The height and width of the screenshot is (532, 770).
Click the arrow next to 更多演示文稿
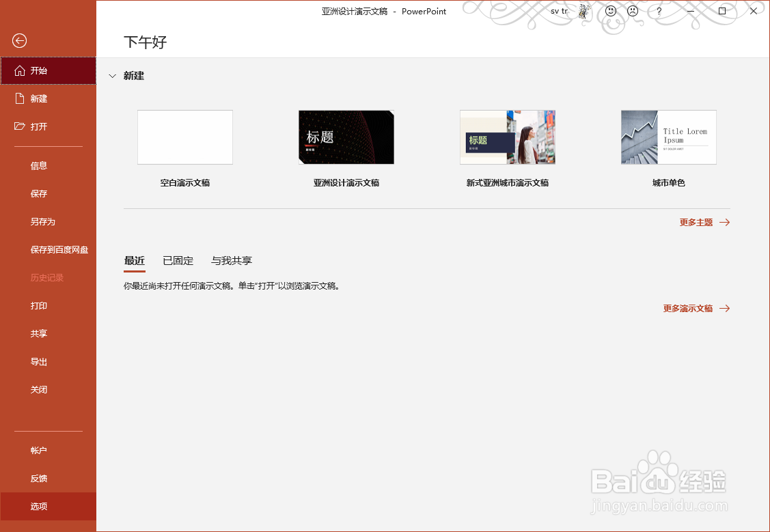724,308
